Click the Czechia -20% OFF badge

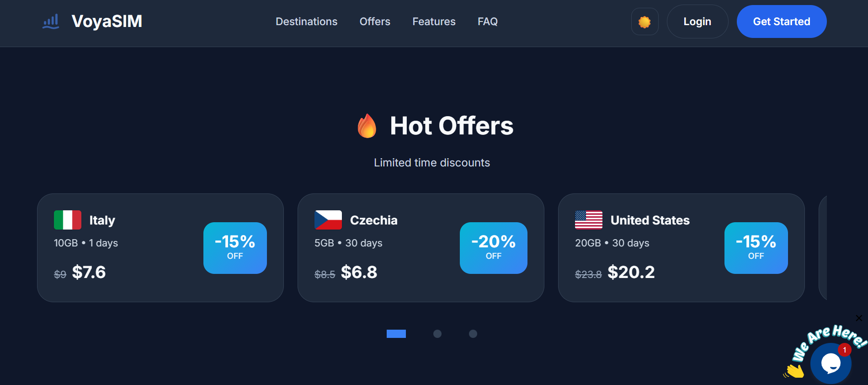[493, 248]
